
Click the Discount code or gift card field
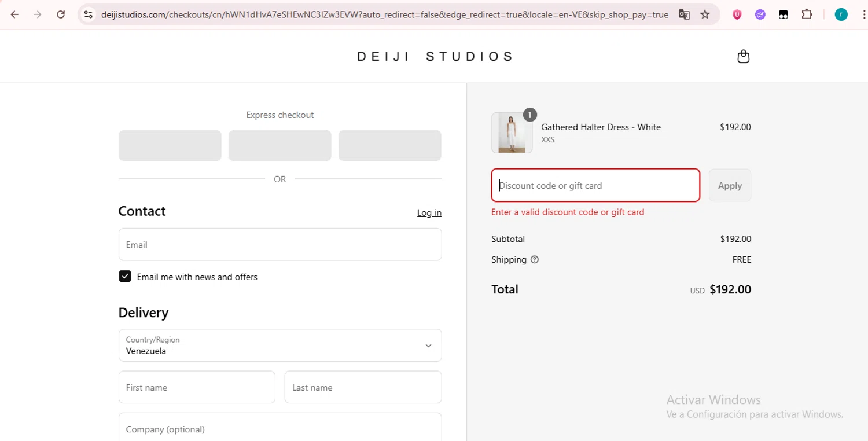[x=595, y=185]
